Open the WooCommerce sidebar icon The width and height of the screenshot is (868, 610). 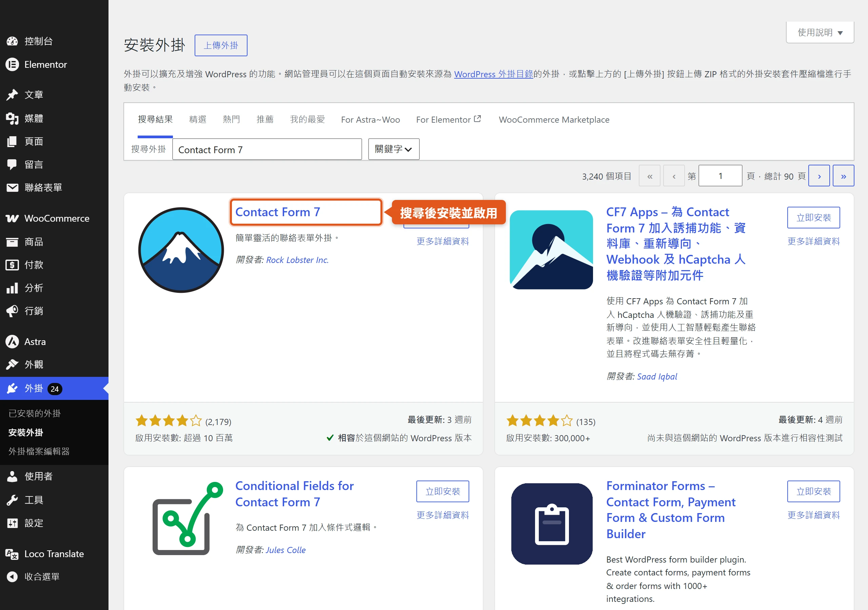(12, 219)
